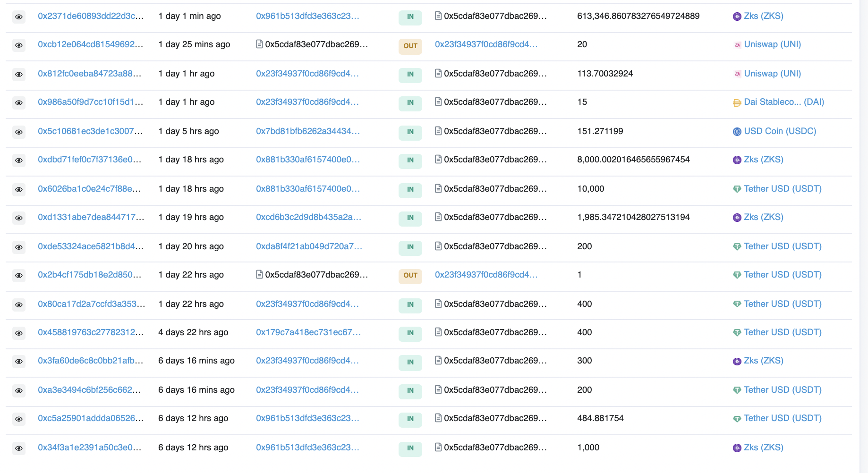Select amount 1,985.347210428027513194
Screen dimensions: 868x473
[x=634, y=217]
